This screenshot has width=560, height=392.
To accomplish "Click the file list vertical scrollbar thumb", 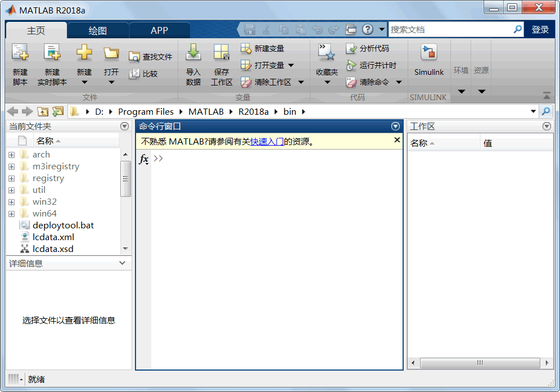I will [125, 179].
